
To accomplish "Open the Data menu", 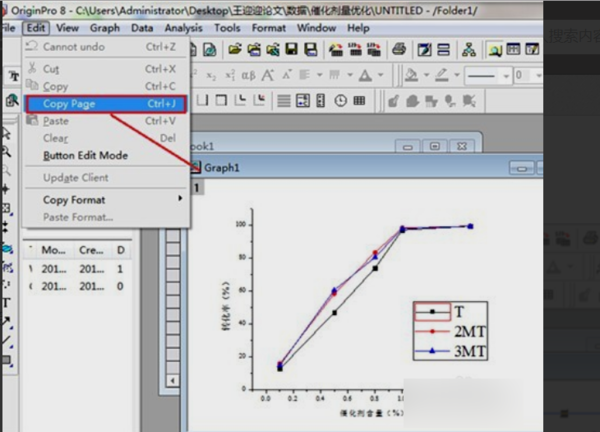I will point(142,28).
